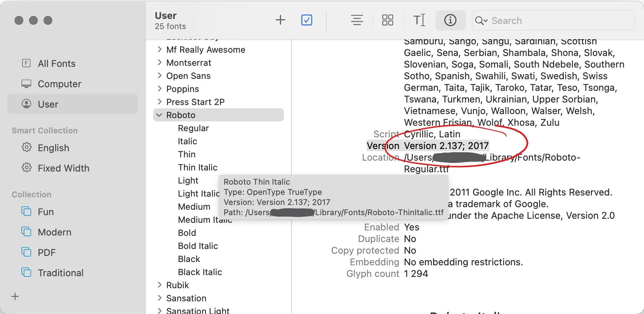Viewport: 644px width, 314px height.
Task: Open the Modern collection
Action: (x=73, y=232)
